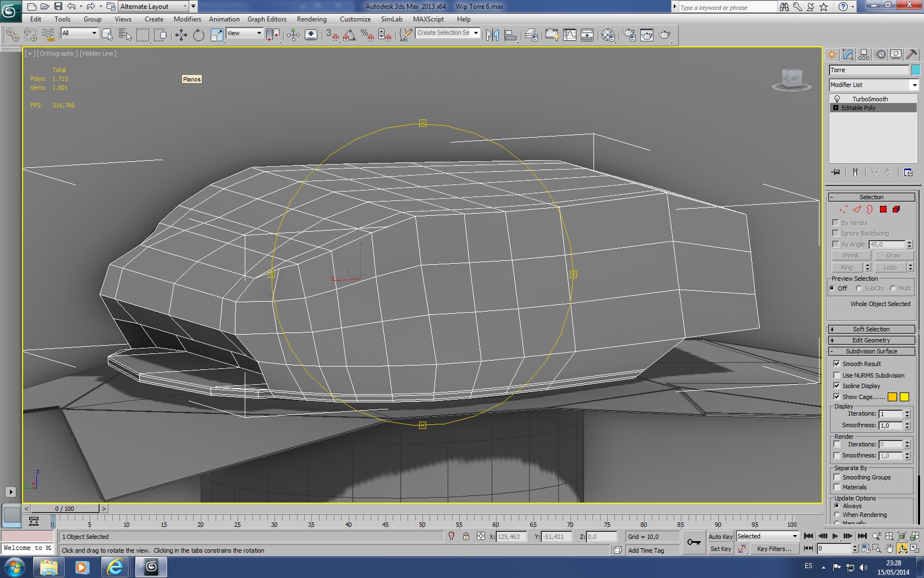This screenshot has height=578, width=924.
Task: Enable Use NURMS Subdivision checkbox
Action: coord(837,375)
